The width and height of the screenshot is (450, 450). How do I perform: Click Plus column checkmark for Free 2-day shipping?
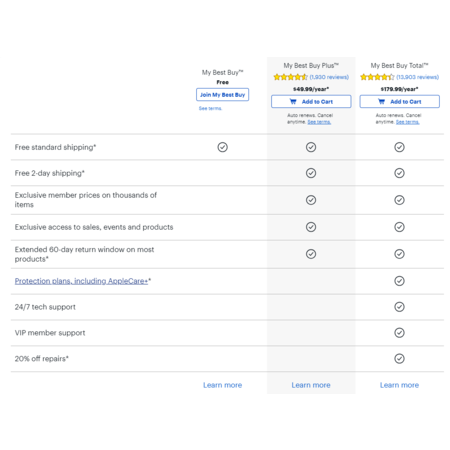point(311,173)
